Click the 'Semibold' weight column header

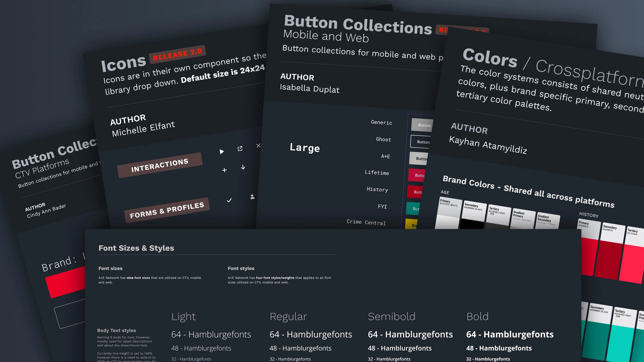[x=392, y=317]
